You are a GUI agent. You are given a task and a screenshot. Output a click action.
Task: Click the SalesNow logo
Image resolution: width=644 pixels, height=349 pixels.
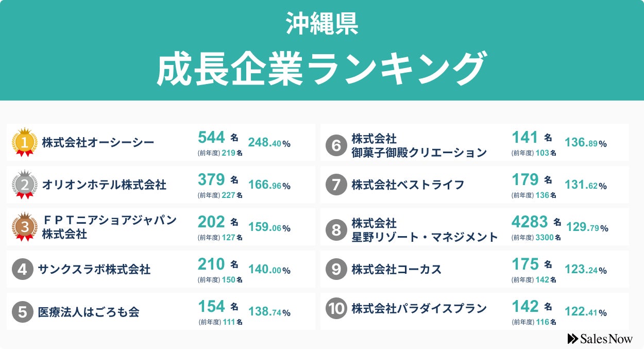point(600,339)
